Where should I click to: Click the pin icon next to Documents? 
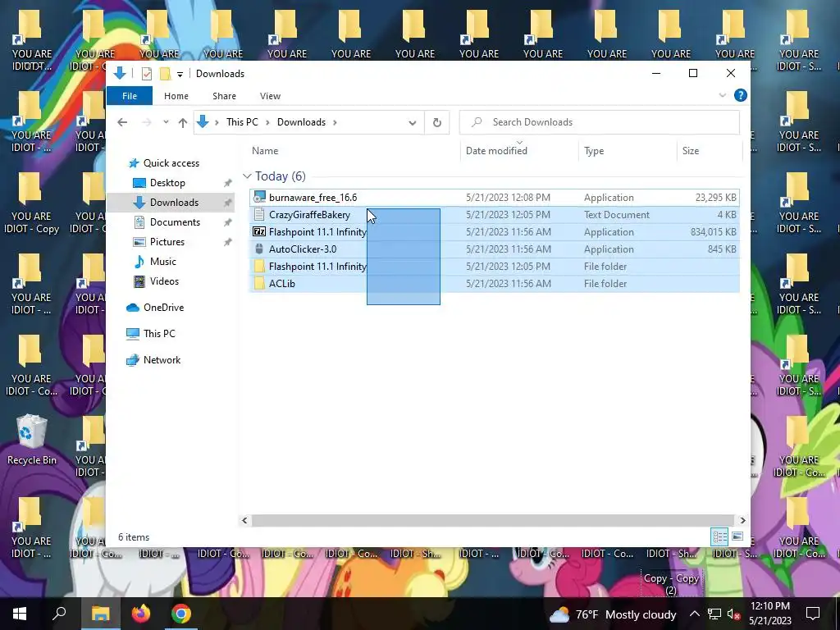[228, 222]
